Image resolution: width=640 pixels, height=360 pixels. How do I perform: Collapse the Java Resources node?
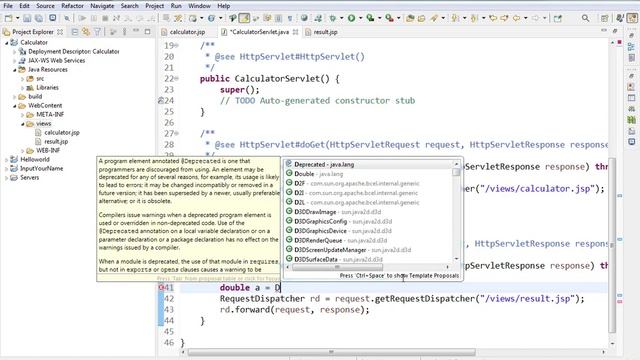click(15, 69)
